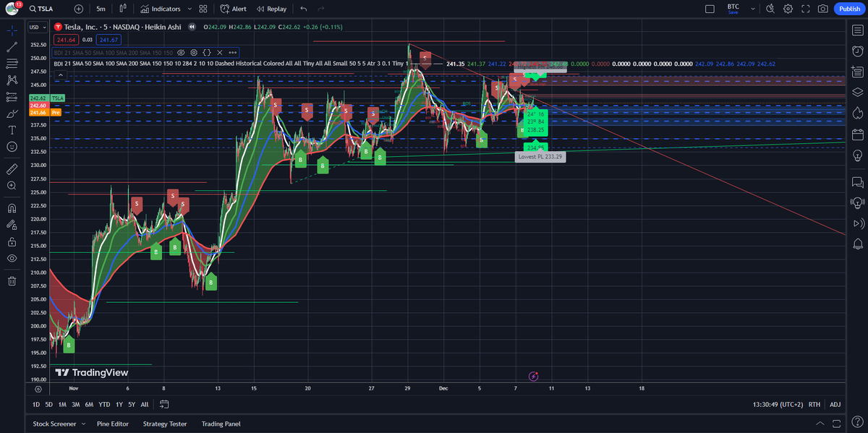The image size is (868, 433).
Task: Open the Watchlist panel icon
Action: point(857,30)
